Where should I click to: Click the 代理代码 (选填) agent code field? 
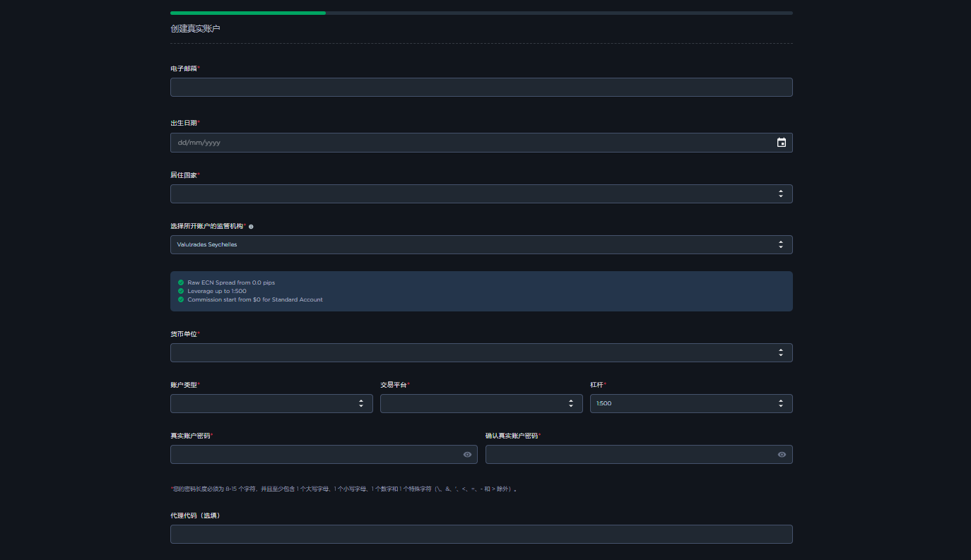(x=481, y=534)
